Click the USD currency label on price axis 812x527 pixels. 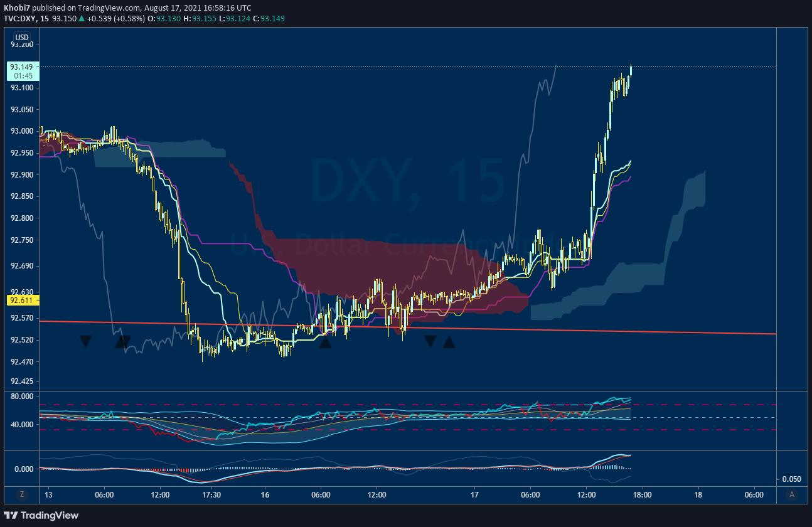[x=22, y=37]
